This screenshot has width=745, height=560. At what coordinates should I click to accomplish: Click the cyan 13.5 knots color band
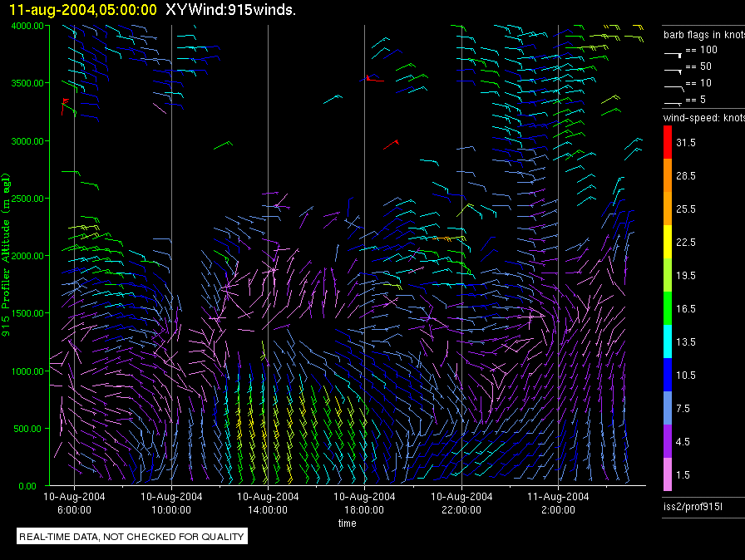pyautogui.click(x=668, y=341)
